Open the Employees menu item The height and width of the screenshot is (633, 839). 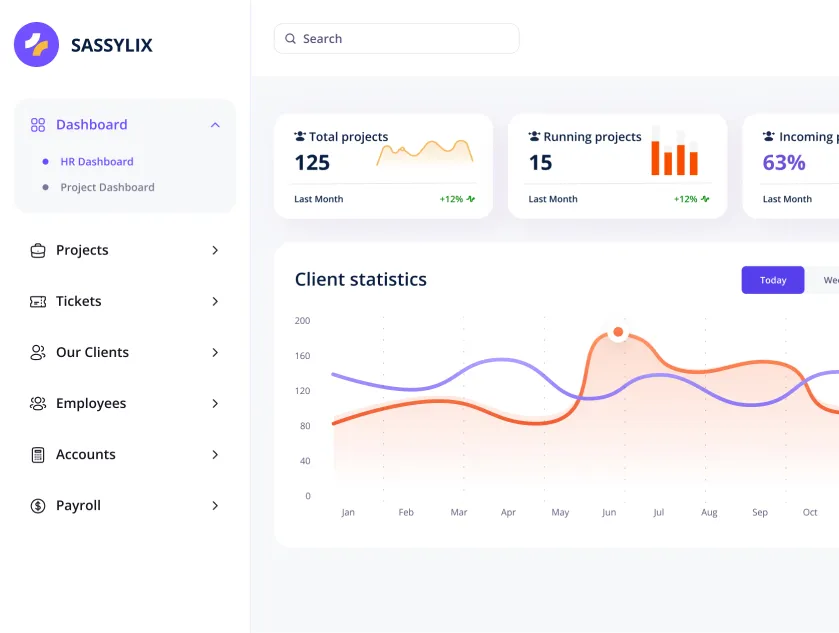point(125,403)
